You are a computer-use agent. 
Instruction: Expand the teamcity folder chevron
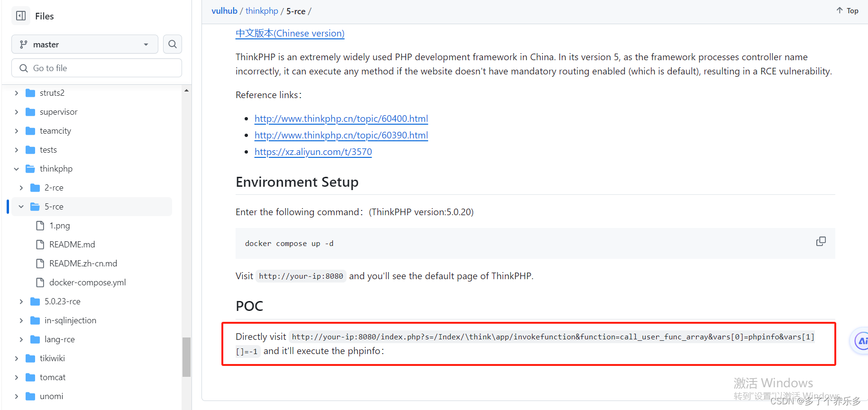17,131
